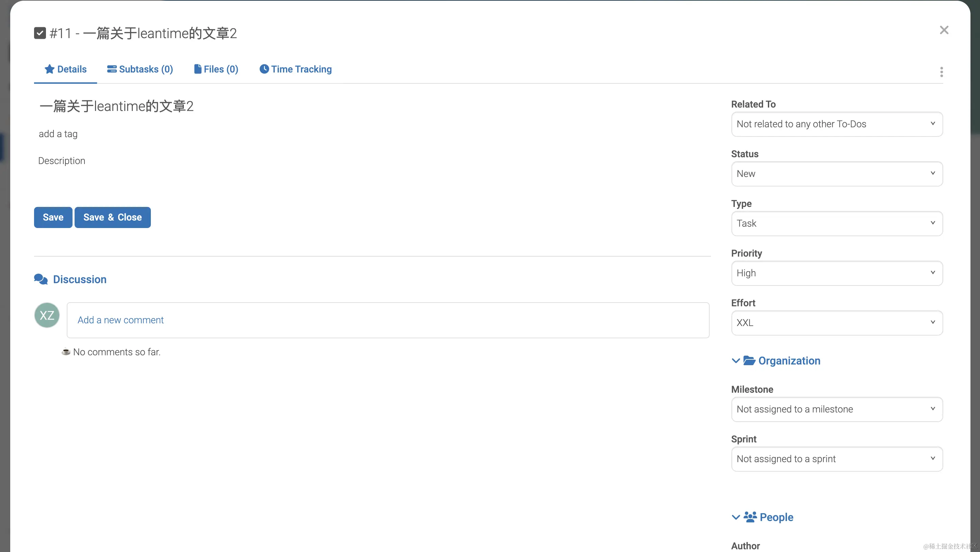This screenshot has height=552, width=980.
Task: Open the Files (0) tab
Action: point(216,69)
